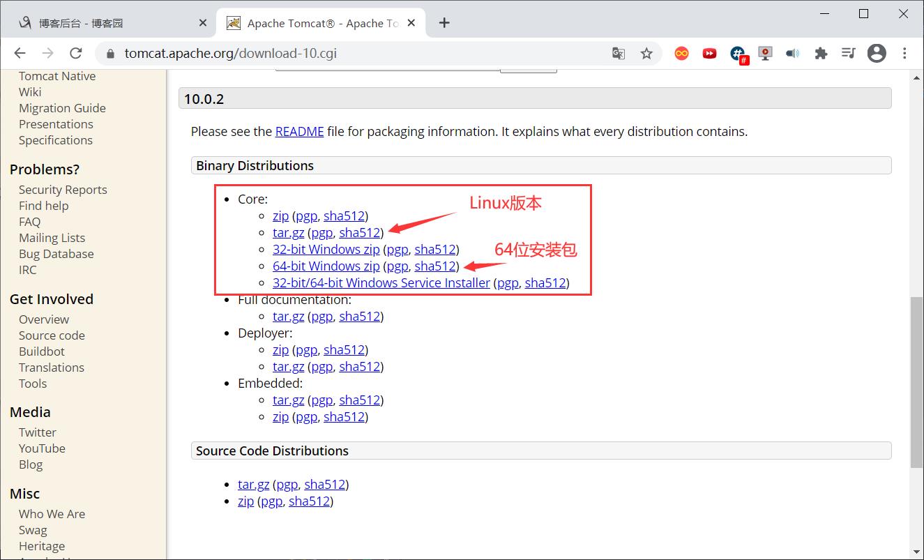Open pgp signature for Core zip
Image resolution: width=924 pixels, height=560 pixels.
point(306,216)
